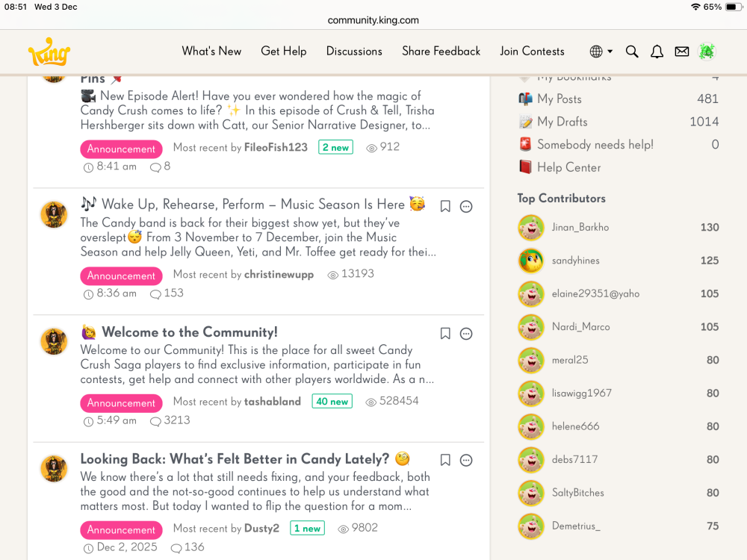Open author avatar on Looking Back post
The image size is (747, 560).
(x=54, y=469)
